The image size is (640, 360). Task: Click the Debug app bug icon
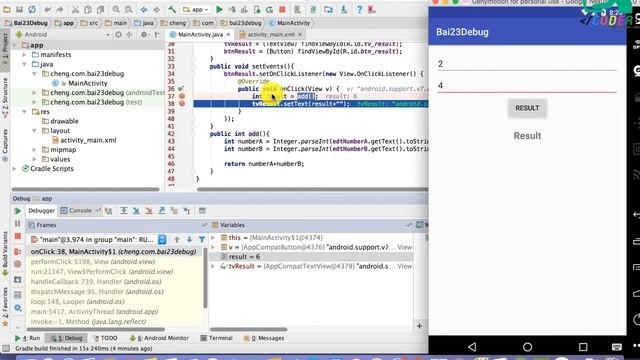click(x=232, y=9)
